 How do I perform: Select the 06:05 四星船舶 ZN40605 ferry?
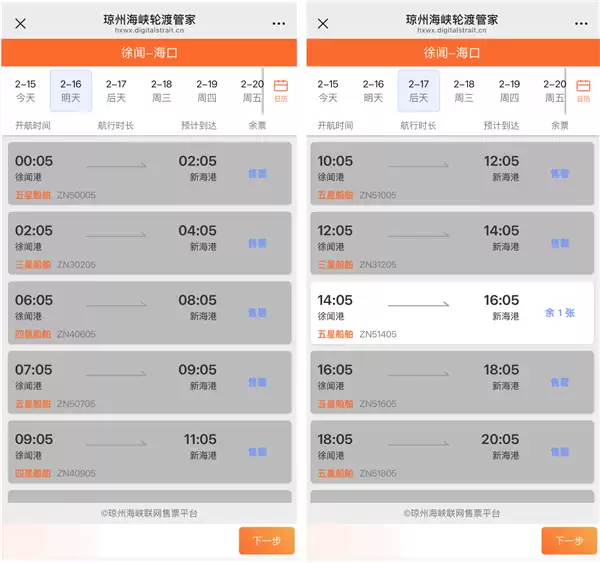148,313
